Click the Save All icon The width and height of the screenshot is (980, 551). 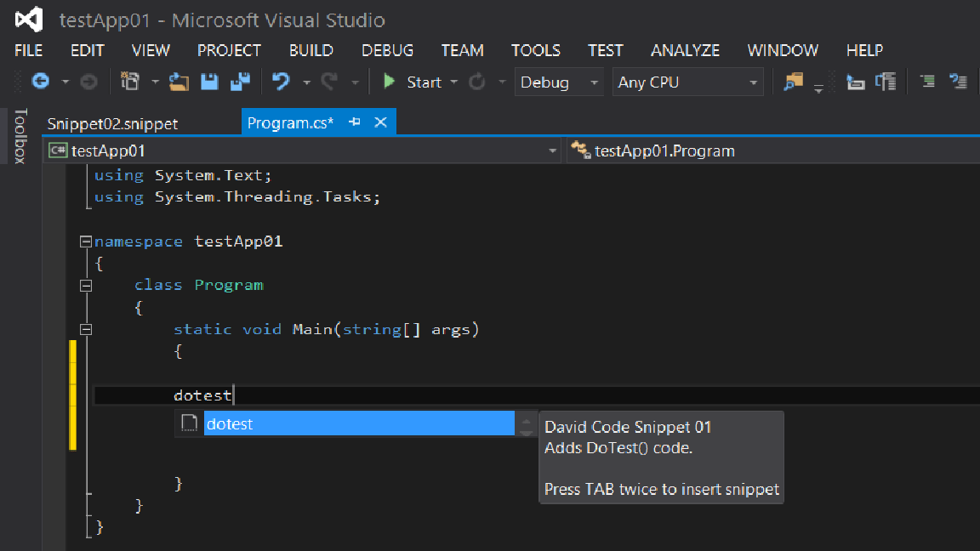pyautogui.click(x=240, y=82)
